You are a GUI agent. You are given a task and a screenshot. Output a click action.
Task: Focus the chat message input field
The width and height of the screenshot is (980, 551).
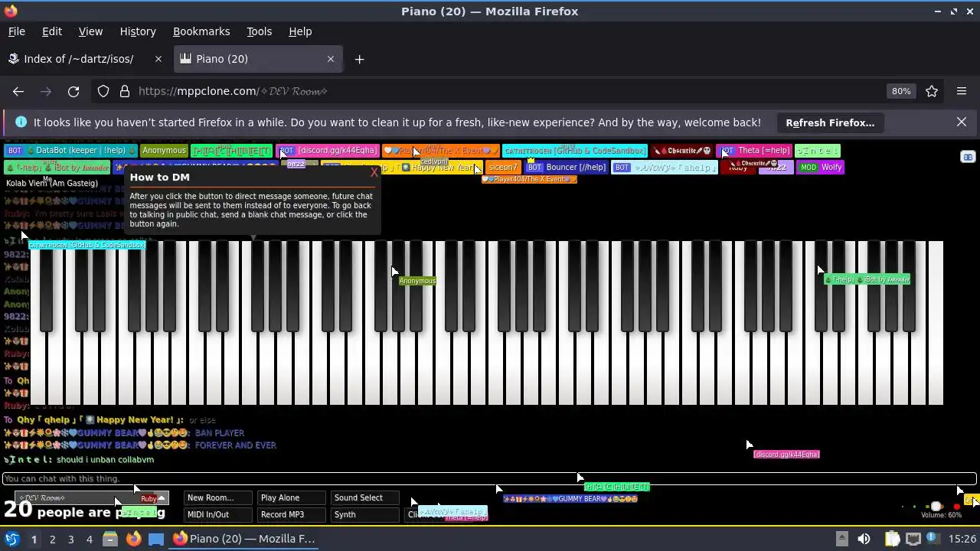489,478
